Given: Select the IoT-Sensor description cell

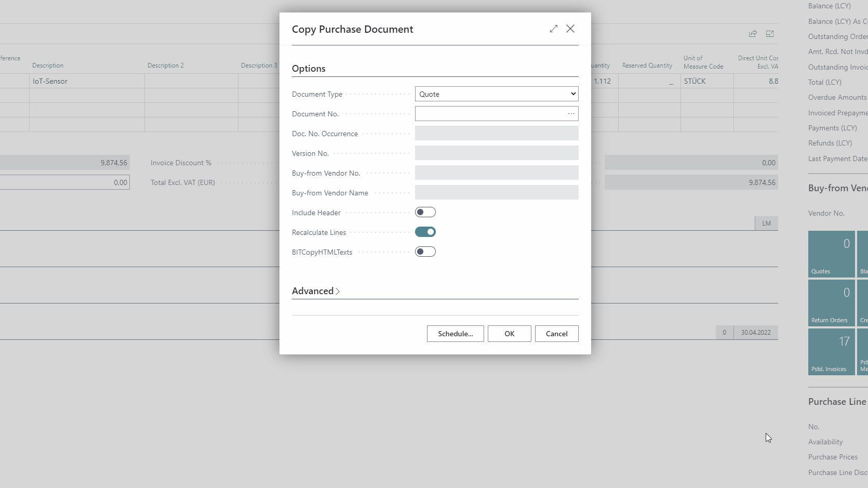Looking at the screenshot, I should (86, 81).
